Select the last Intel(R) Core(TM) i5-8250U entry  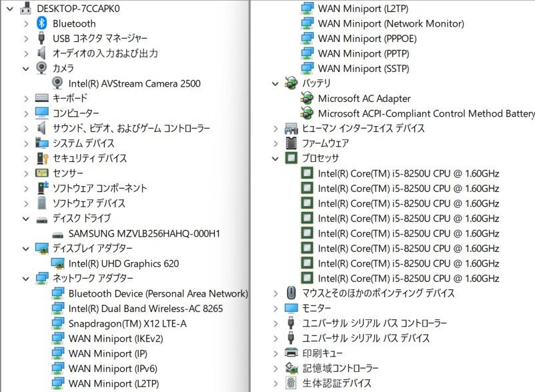pos(408,279)
